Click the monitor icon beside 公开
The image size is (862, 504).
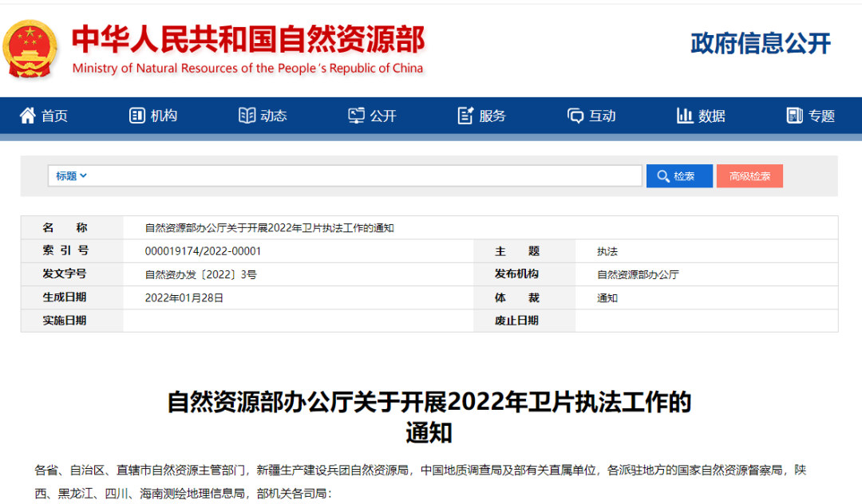[357, 116]
